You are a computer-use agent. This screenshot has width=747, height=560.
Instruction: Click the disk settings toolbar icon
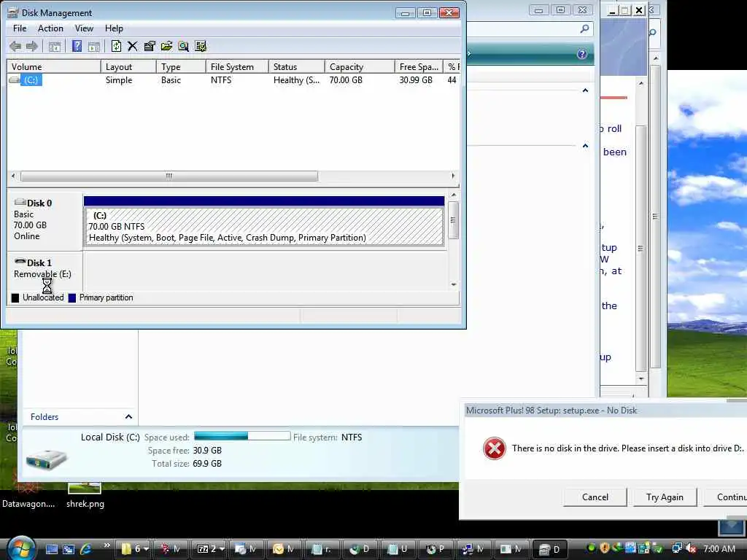pos(201,46)
